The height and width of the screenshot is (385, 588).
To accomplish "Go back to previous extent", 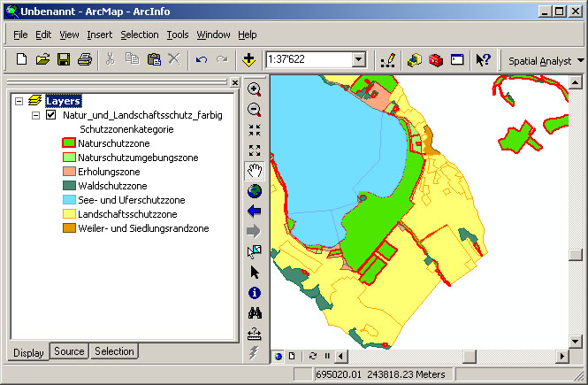I will point(255,212).
